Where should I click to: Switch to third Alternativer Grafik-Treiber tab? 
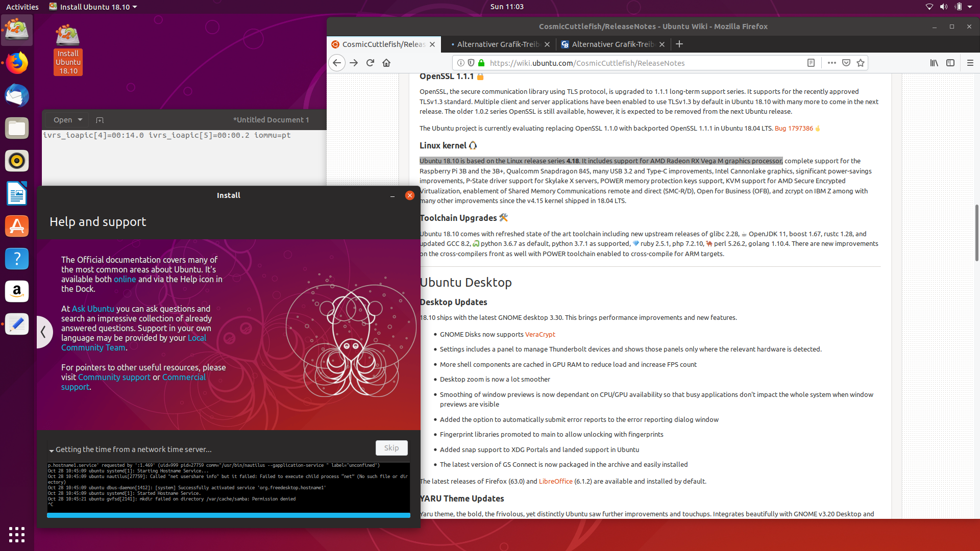coord(612,44)
